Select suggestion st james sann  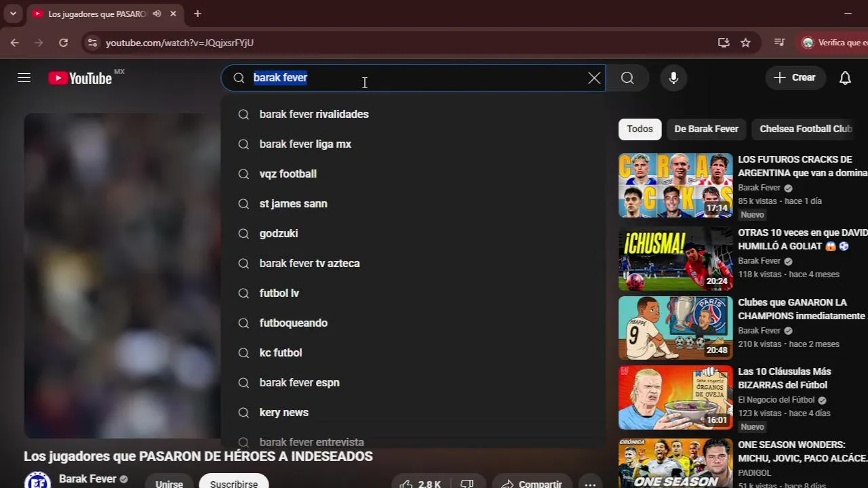(x=413, y=203)
